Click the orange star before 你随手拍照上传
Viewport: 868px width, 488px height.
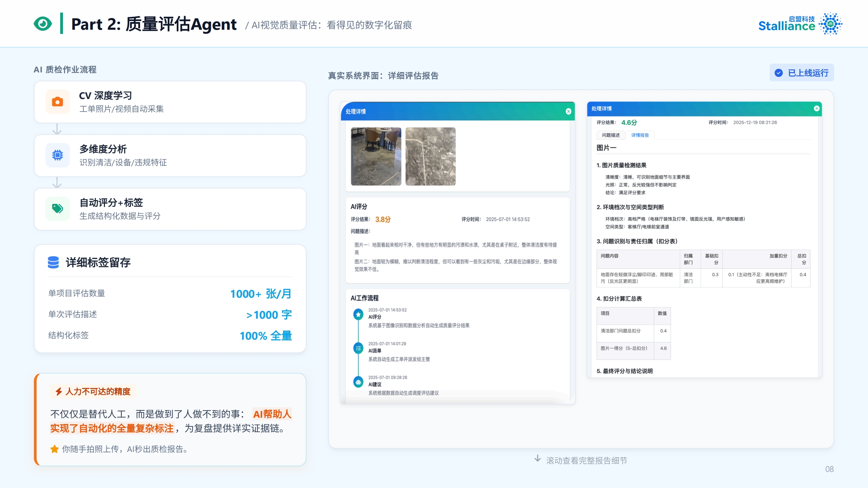[x=54, y=449]
